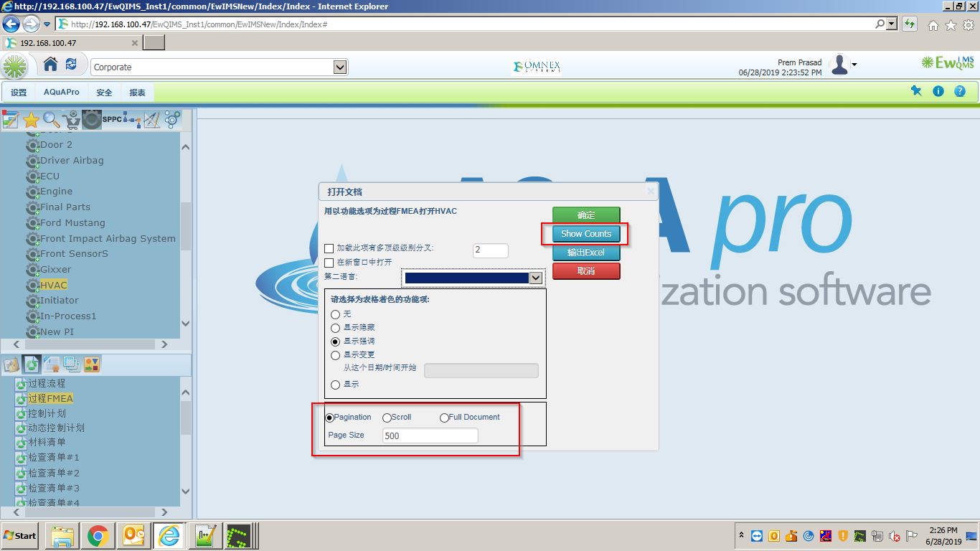
Task: Go to the Home page icon
Action: point(50,65)
